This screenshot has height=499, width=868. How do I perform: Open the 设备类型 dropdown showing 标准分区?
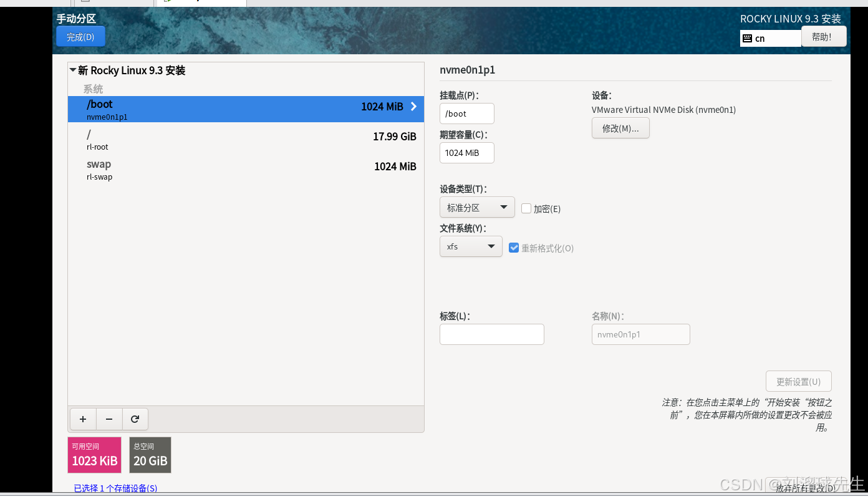477,207
